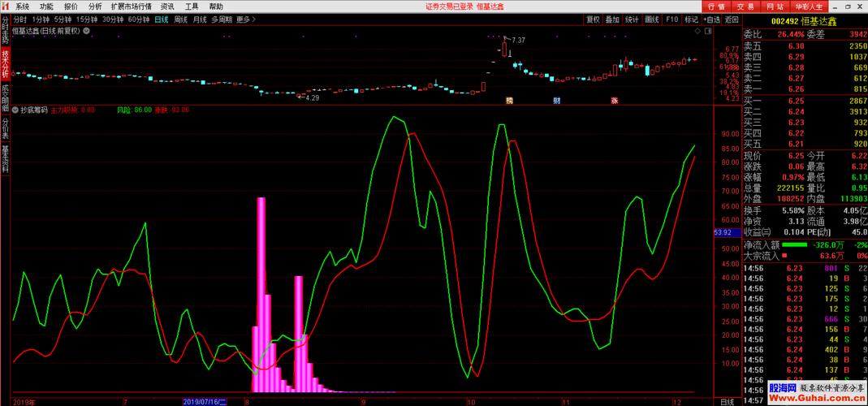Click trade row with volume 666
This screenshot has width=868, height=406.
tap(805, 319)
